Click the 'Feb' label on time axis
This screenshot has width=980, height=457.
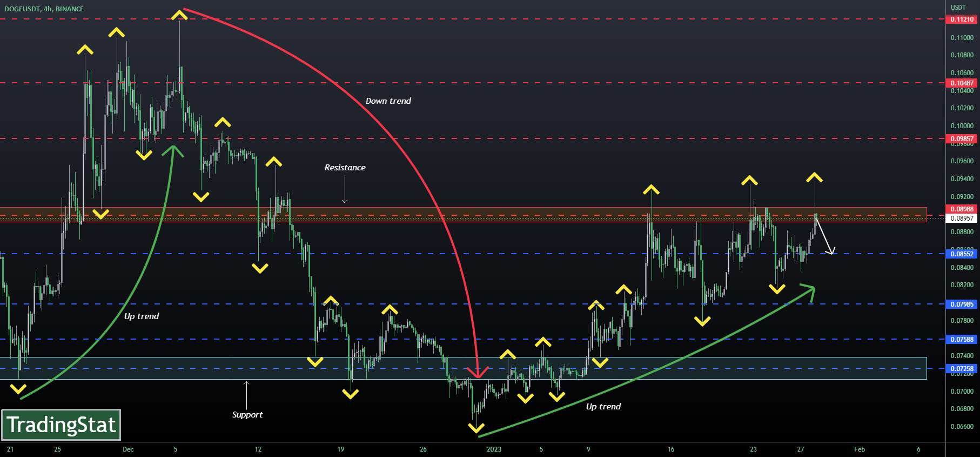tap(860, 449)
